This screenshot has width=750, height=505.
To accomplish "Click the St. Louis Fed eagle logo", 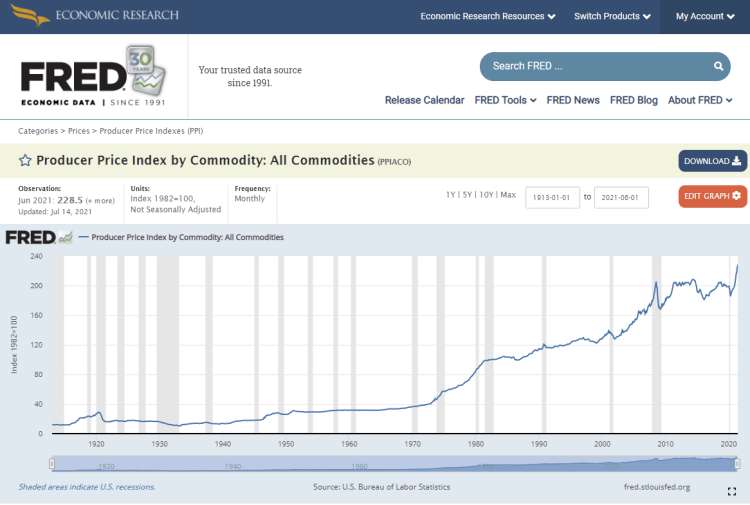I will 30,15.
